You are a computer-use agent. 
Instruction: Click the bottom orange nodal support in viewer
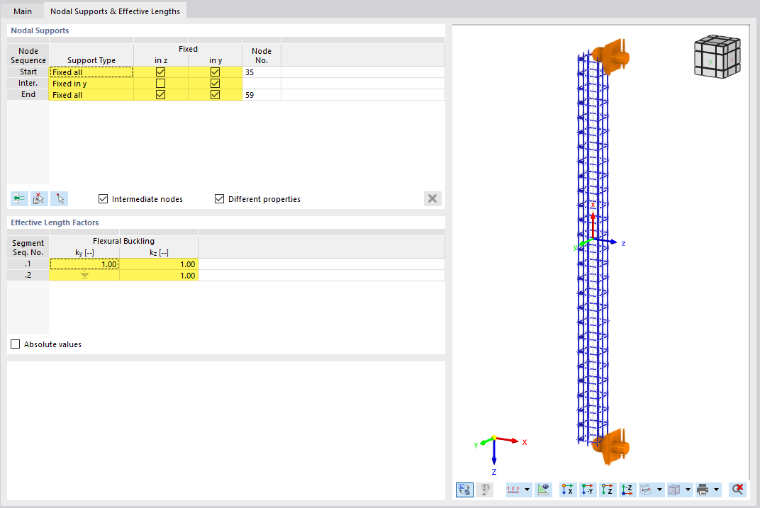coord(612,446)
